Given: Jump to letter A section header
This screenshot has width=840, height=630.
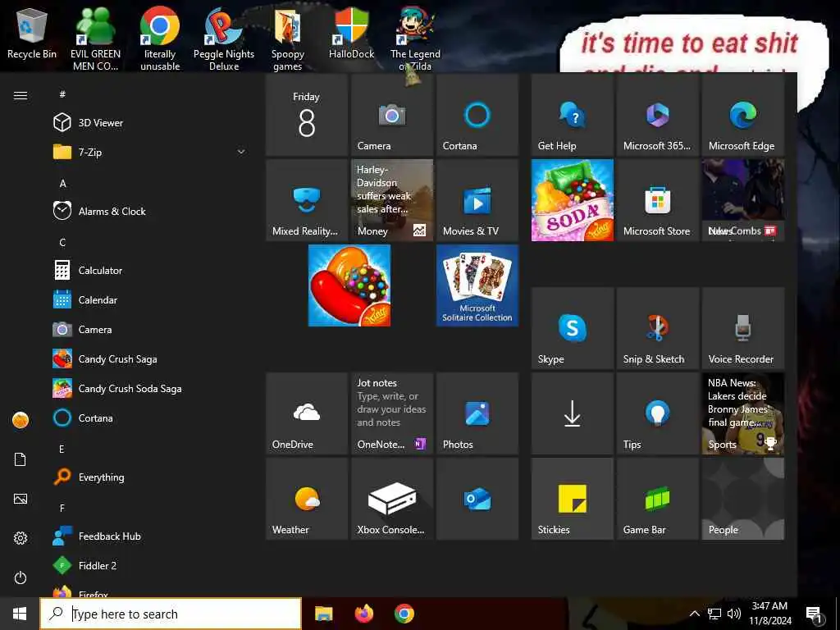Looking at the screenshot, I should [x=62, y=183].
